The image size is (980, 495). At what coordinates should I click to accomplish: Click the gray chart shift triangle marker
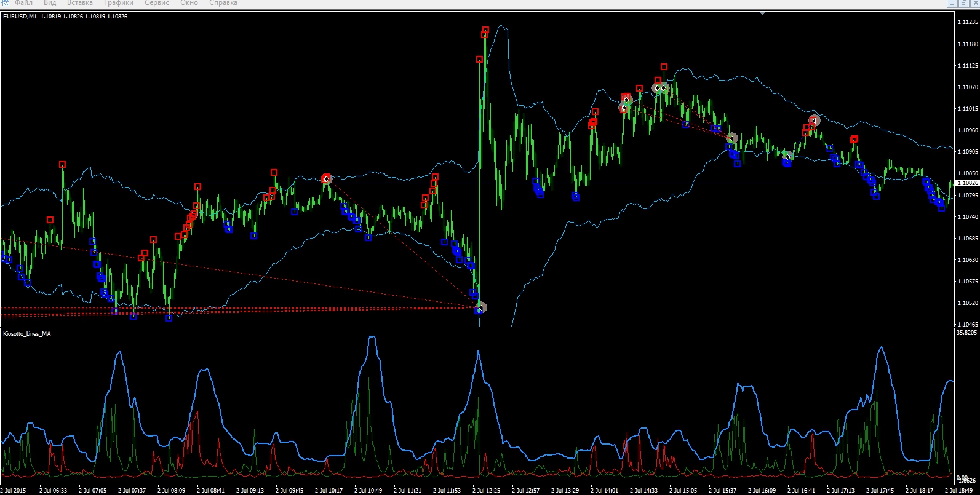[763, 13]
